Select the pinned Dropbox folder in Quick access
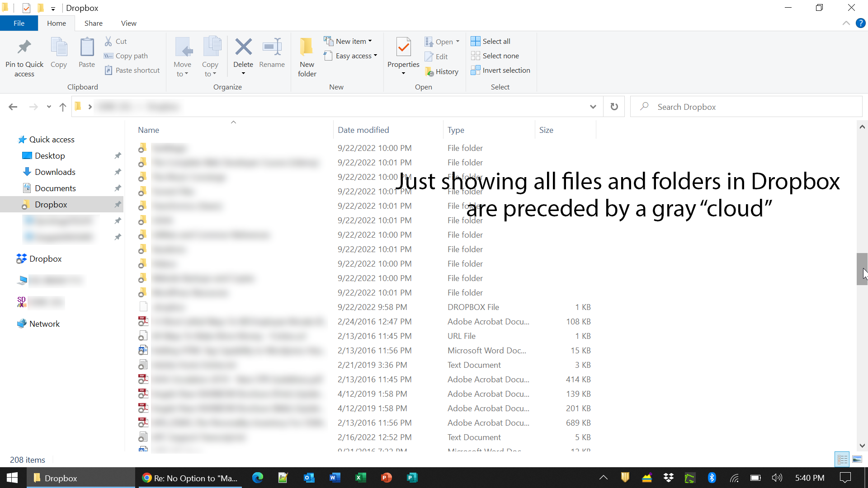 point(61,204)
